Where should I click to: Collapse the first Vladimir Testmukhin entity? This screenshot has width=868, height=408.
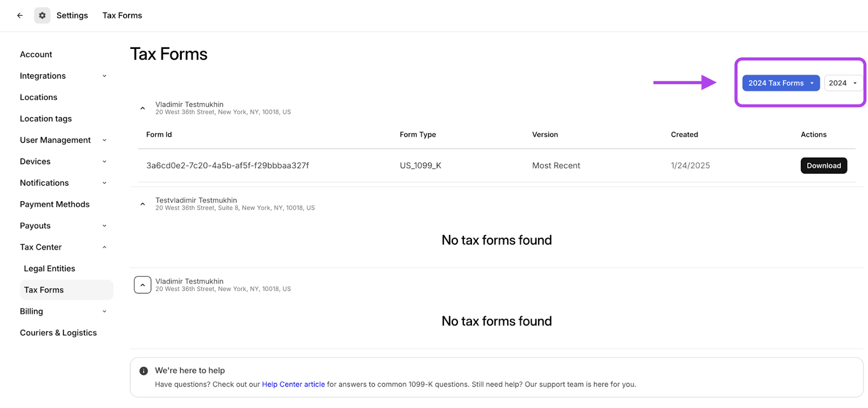[x=143, y=109]
